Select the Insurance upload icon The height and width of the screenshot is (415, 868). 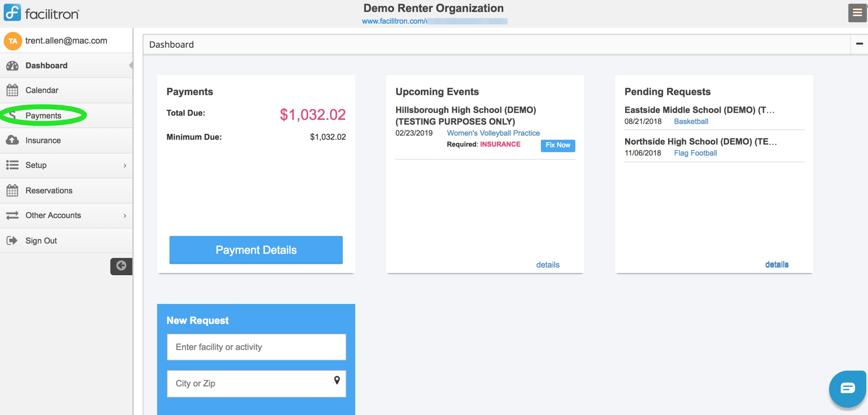click(12, 140)
